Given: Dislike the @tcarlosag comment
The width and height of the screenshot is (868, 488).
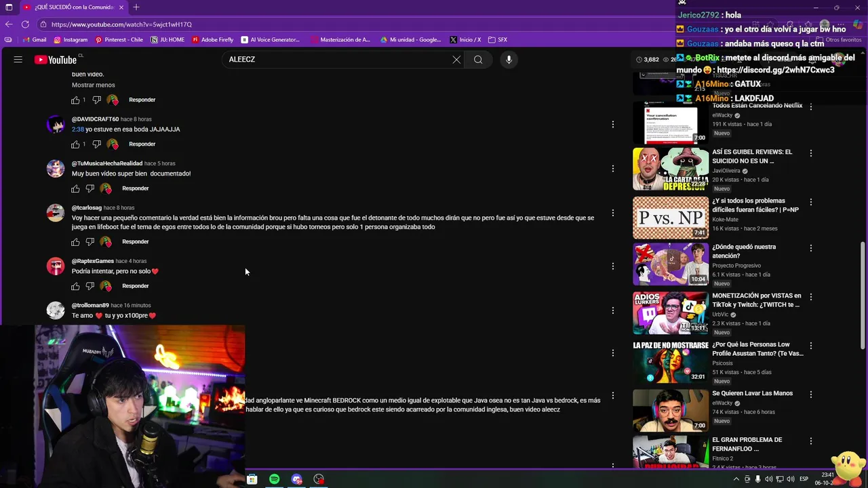Looking at the screenshot, I should pyautogui.click(x=90, y=242).
